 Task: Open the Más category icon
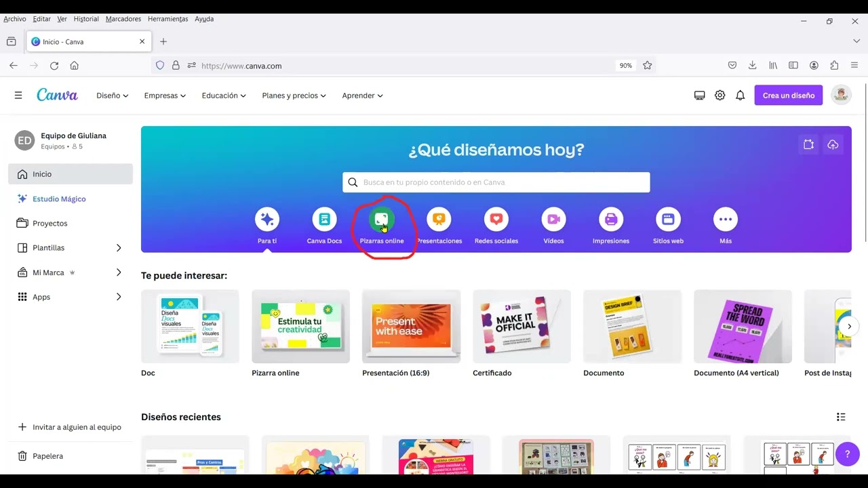[x=726, y=219]
